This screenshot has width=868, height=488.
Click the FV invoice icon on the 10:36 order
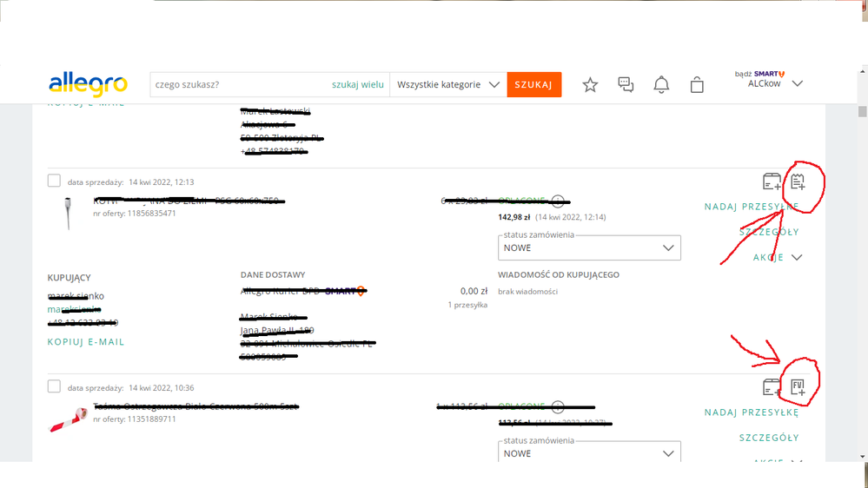(x=798, y=387)
